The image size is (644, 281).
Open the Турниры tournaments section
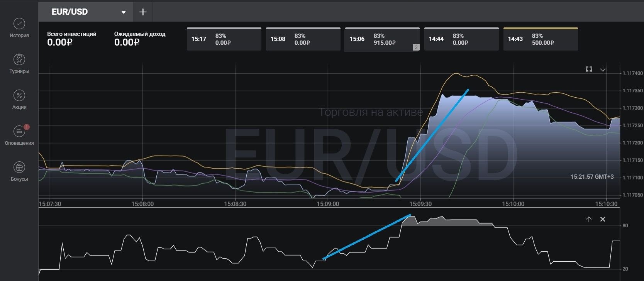19,64
